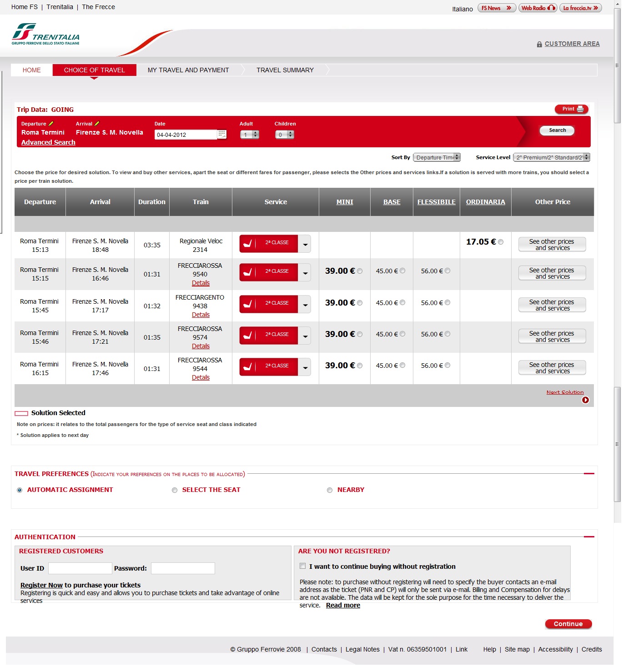
Task: Click The Frecce top link
Action: tap(98, 7)
